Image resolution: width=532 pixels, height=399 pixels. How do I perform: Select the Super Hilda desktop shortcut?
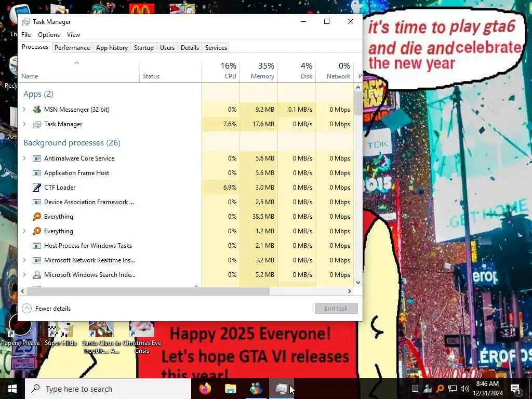tap(60, 334)
